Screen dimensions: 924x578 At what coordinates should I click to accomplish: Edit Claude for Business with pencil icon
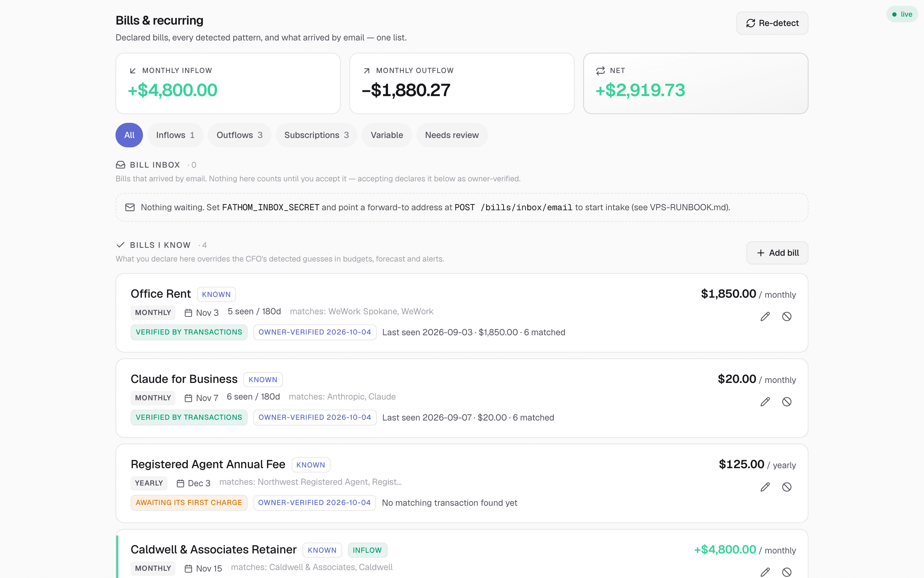click(765, 402)
